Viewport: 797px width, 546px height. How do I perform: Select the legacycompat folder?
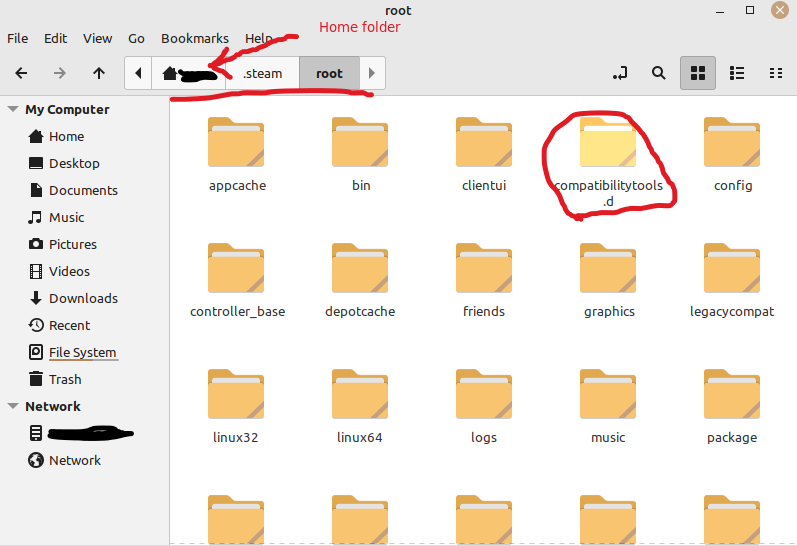point(732,281)
